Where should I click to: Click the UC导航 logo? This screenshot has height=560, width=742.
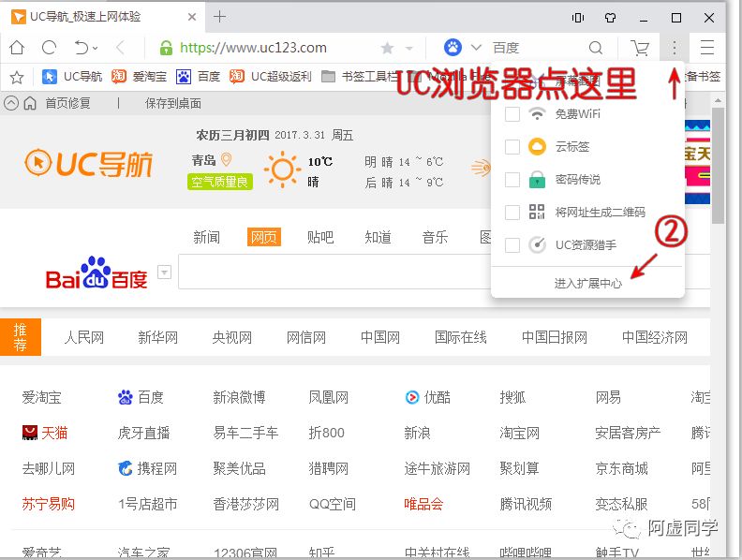tap(88, 164)
